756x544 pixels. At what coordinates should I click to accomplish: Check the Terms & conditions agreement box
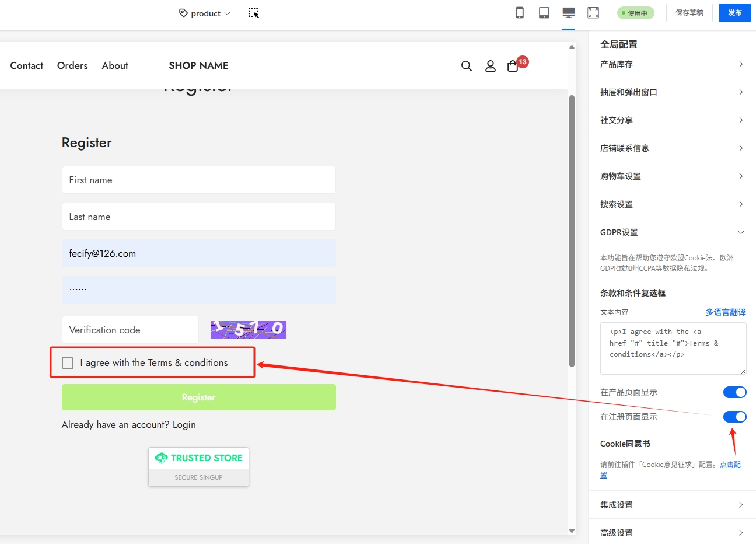pos(68,363)
